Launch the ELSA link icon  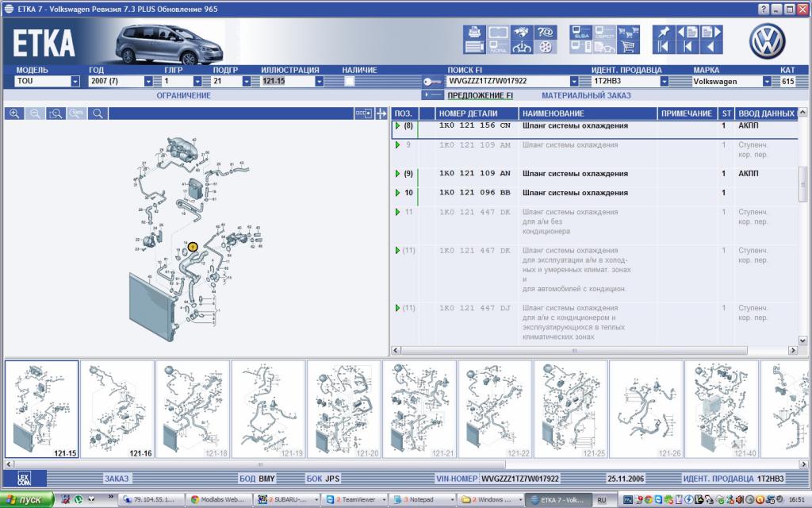pos(580,32)
